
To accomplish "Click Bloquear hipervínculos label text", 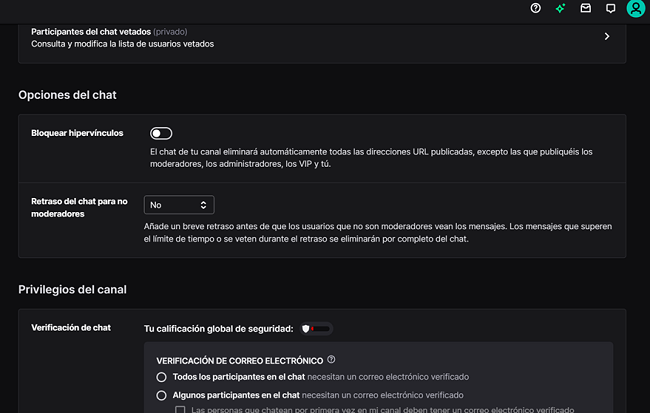I will [78, 133].
